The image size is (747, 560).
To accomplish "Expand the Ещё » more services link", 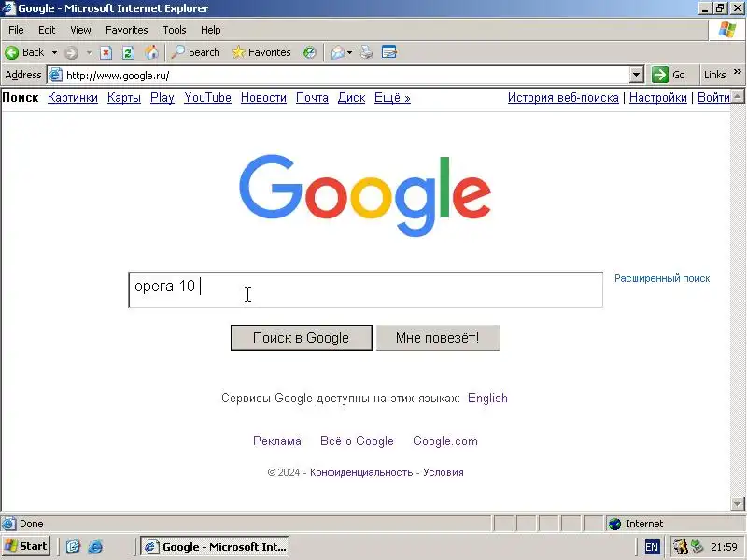I will coord(392,98).
